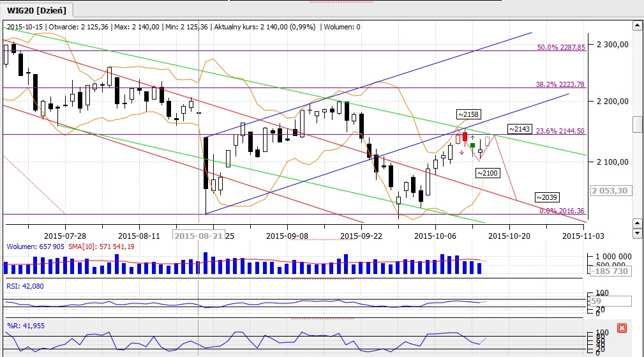Click the SMA[10]: 571 541,19 label
This screenshot has width=644, height=357.
point(101,247)
